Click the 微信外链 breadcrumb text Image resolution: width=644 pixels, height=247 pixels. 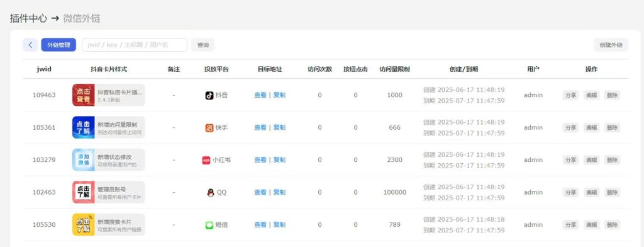tap(82, 18)
